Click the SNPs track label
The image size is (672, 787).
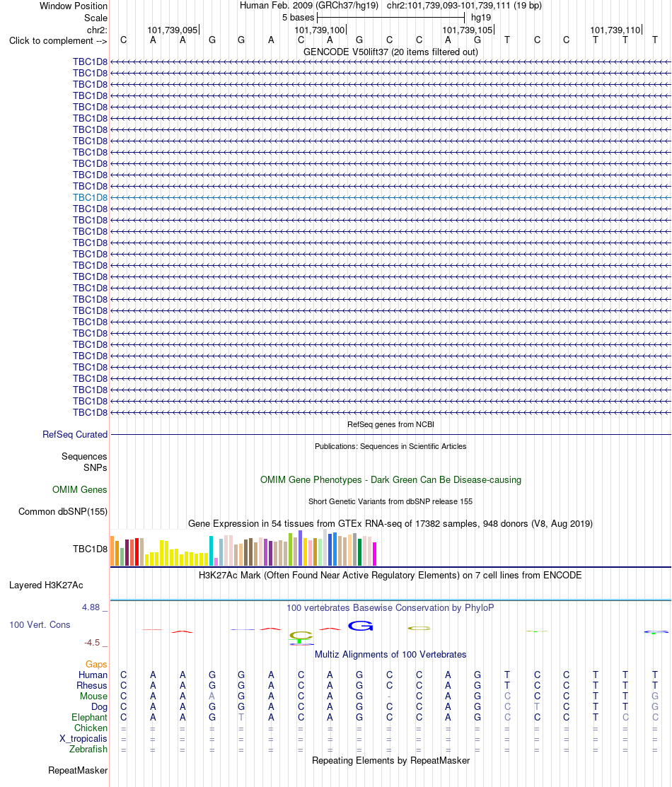coord(95,467)
